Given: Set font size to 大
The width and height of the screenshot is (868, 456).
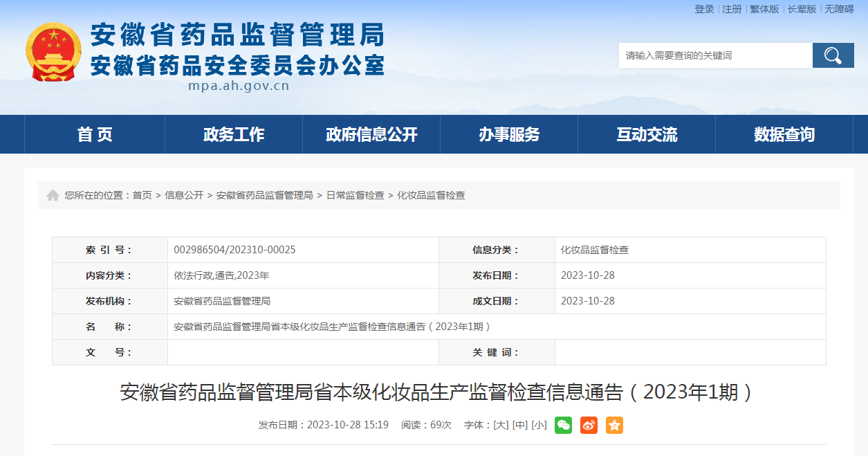Looking at the screenshot, I should 501,425.
